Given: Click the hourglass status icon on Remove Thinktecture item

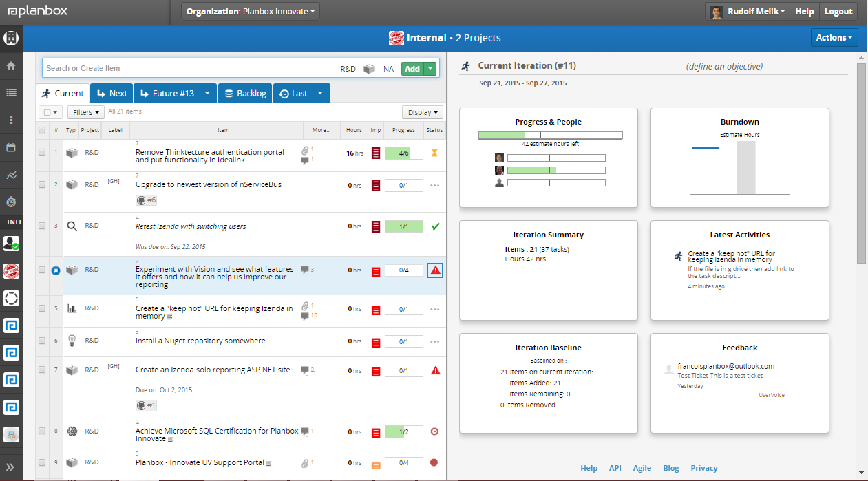Looking at the screenshot, I should tap(434, 153).
